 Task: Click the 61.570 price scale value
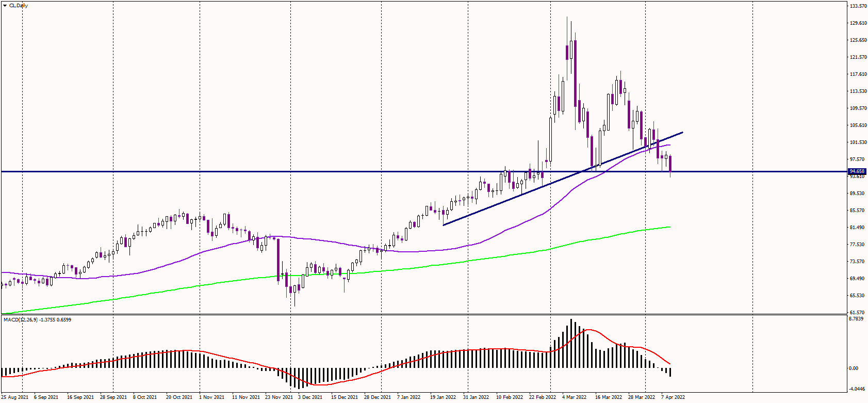(858, 313)
